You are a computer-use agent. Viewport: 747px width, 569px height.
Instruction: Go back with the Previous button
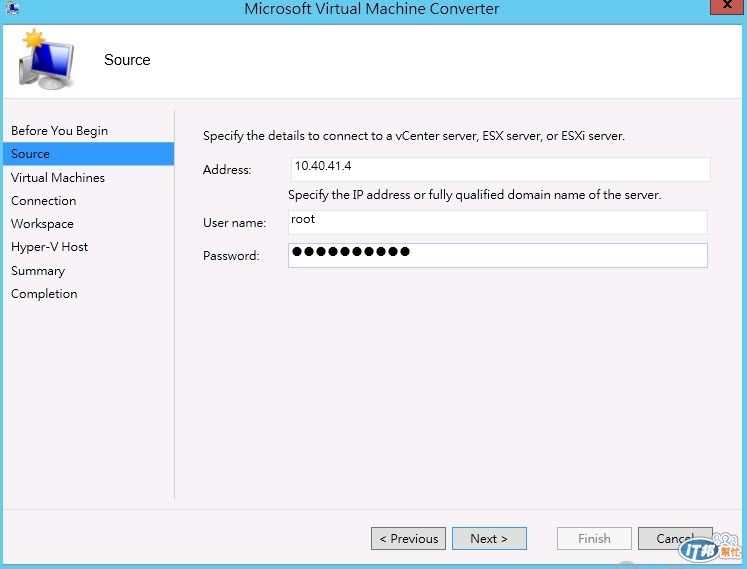pos(408,539)
